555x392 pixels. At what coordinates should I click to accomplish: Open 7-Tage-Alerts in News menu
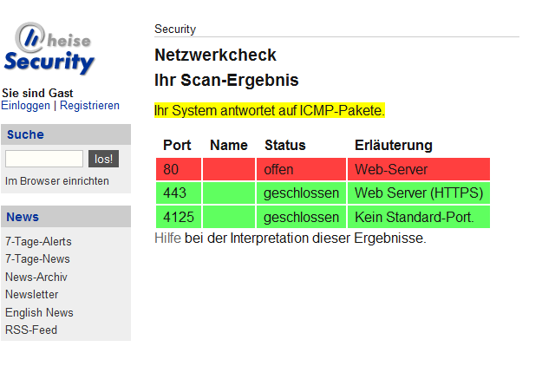point(38,242)
